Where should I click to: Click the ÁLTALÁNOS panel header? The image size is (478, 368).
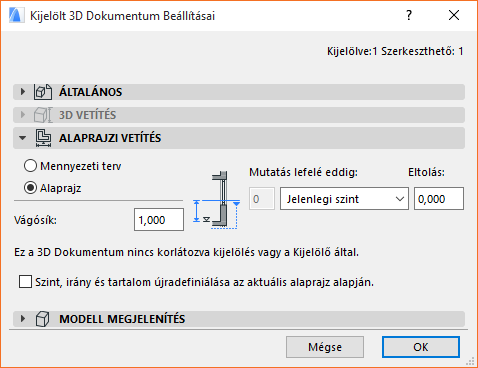click(239, 92)
